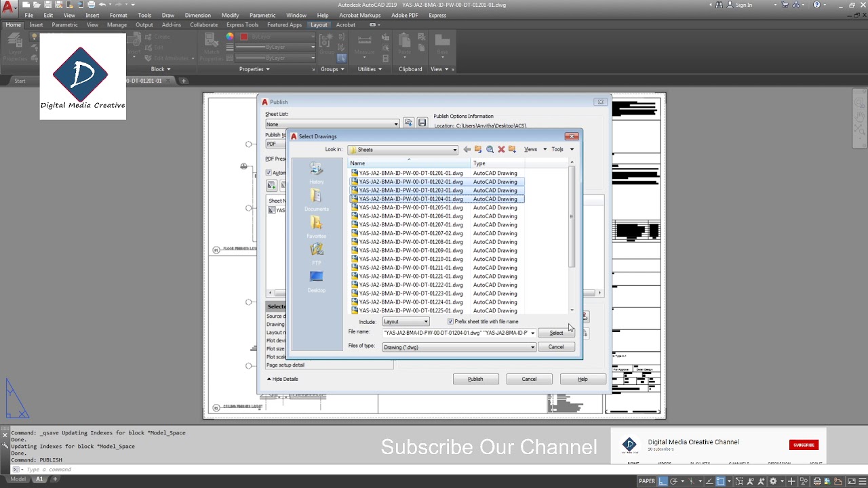
Task: Click the Add Sheets icon in Publish dialog
Action: [x=271, y=185]
